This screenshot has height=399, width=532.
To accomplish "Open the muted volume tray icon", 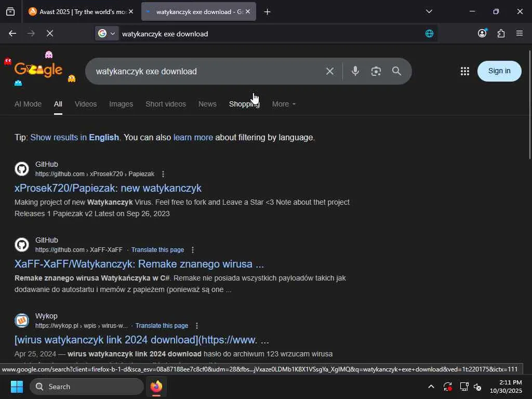I will 477,387.
